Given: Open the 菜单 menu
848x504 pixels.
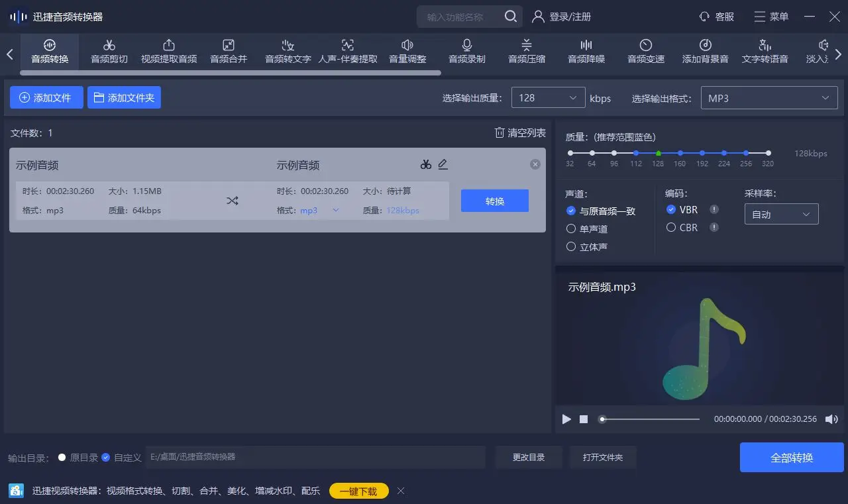Looking at the screenshot, I should tap(770, 17).
